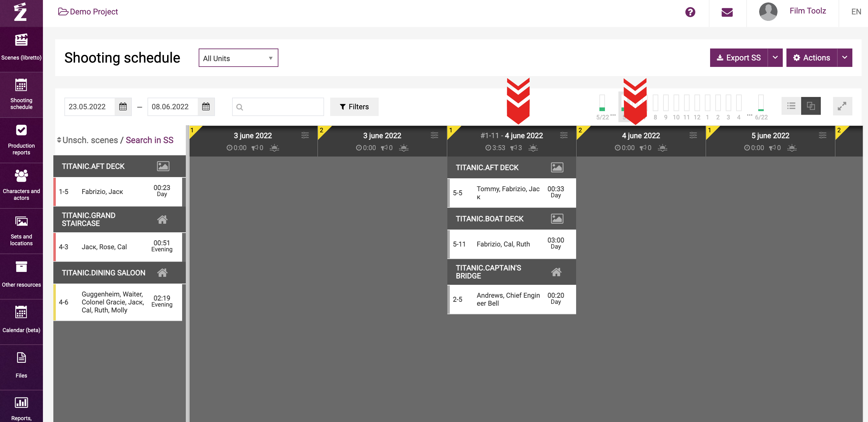Open the All Units dropdown
The image size is (868, 422).
(x=238, y=58)
